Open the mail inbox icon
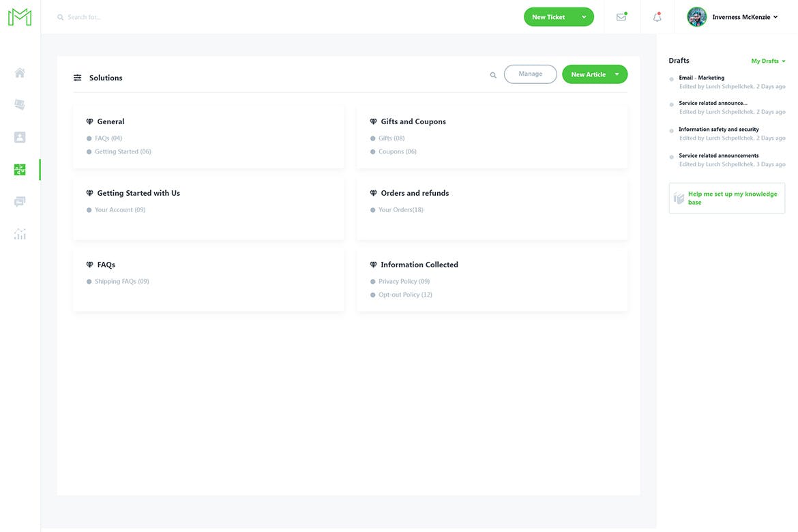This screenshot has height=532, width=798. [x=621, y=17]
